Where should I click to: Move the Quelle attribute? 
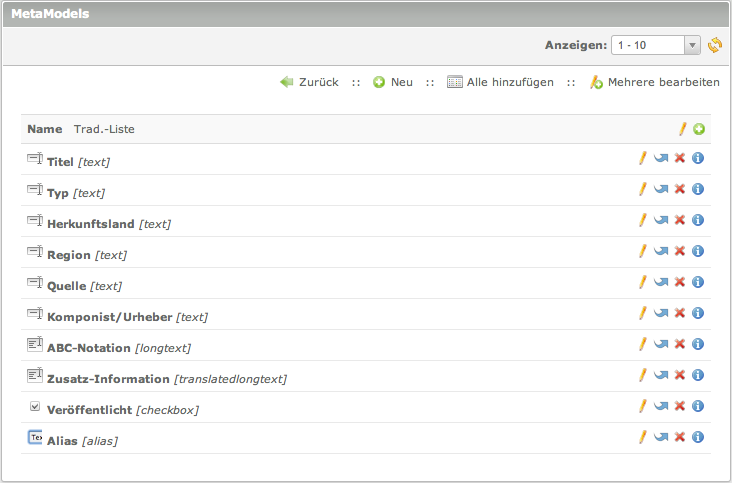click(661, 282)
